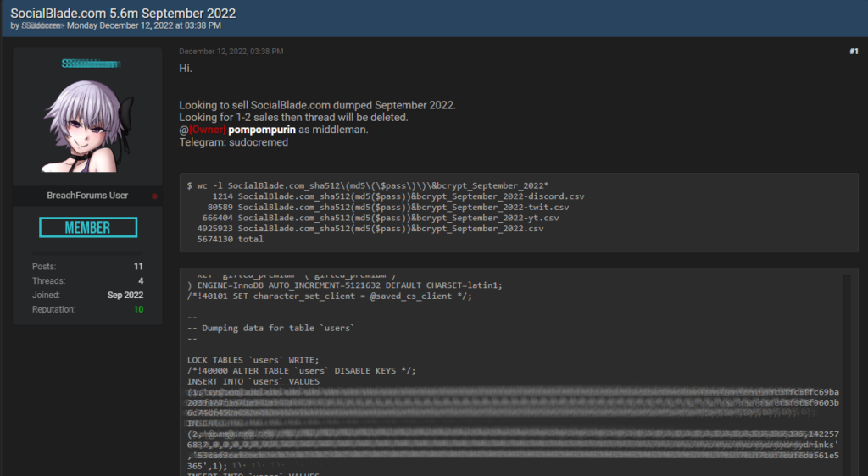Click the code block vertical scrollbar

tap(847, 375)
